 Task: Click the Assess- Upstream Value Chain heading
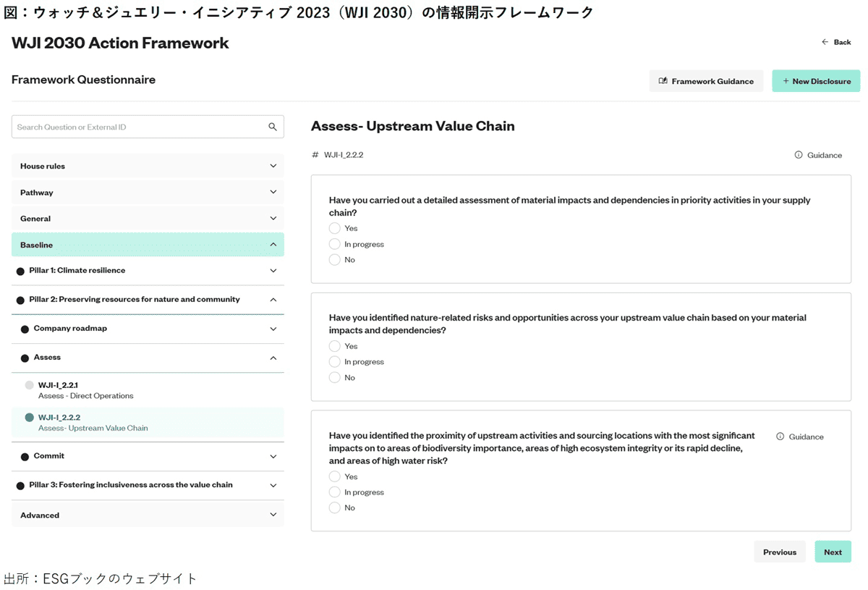[412, 126]
